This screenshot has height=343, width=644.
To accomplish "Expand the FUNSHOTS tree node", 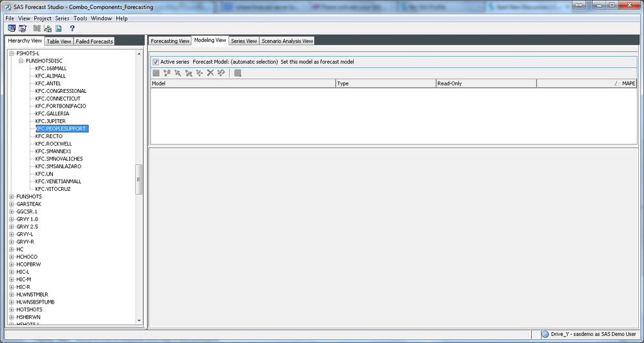I will (x=12, y=197).
